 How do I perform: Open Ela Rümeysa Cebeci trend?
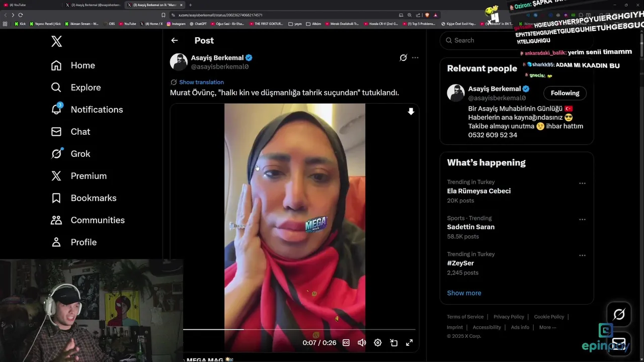(478, 191)
